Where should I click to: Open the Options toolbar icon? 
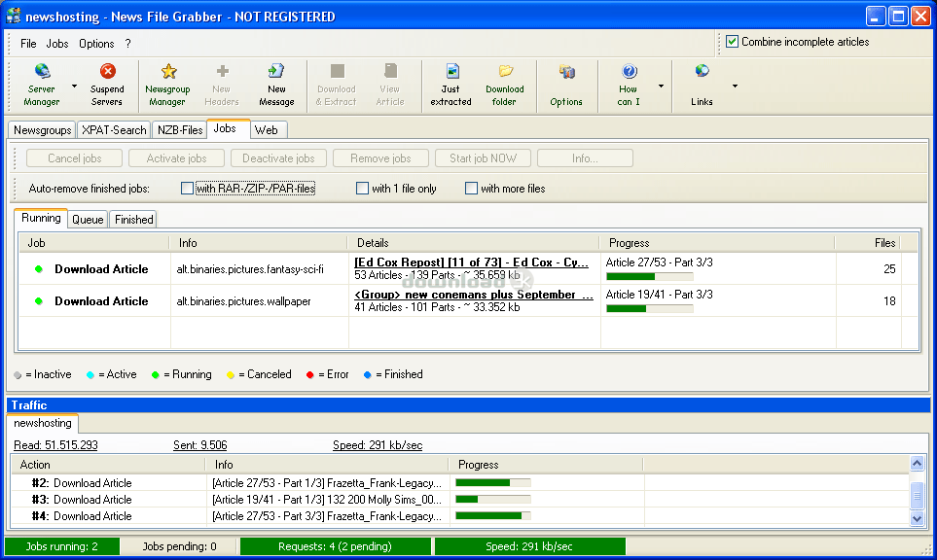coord(566,72)
